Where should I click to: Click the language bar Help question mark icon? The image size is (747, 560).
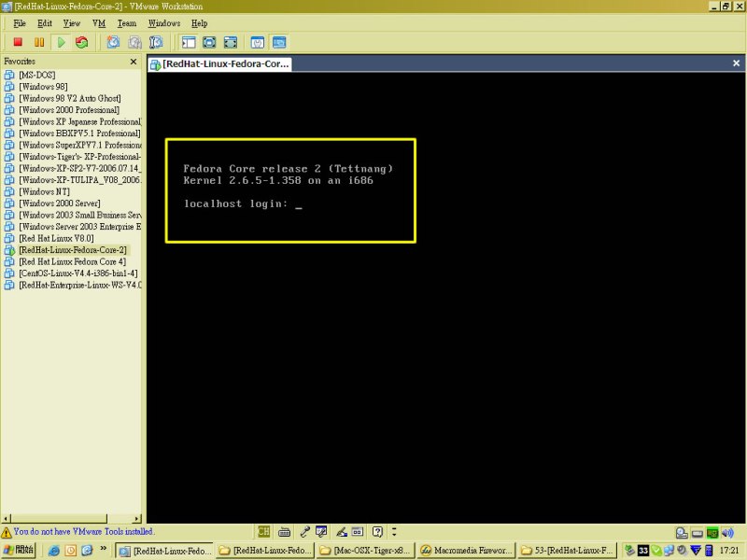377,531
